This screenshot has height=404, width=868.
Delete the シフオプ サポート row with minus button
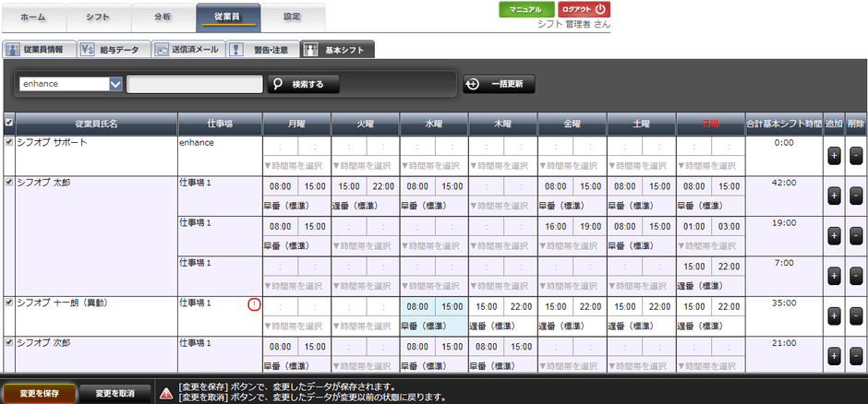855,157
